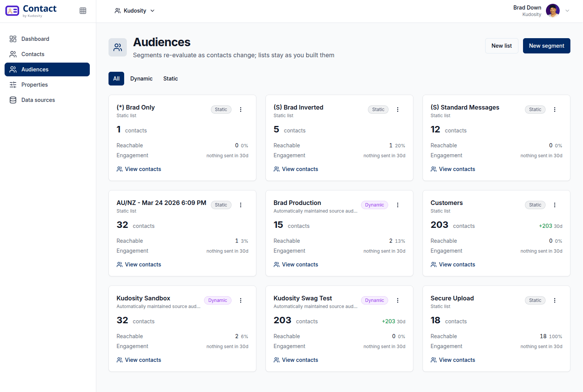Click the Secure Upload card title
Image resolution: width=583 pixels, height=392 pixels.
(452, 298)
